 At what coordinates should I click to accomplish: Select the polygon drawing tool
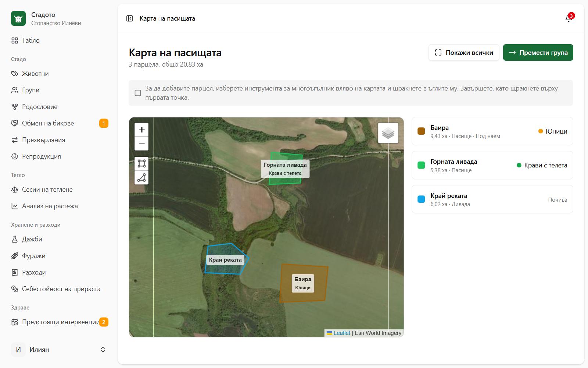(141, 178)
